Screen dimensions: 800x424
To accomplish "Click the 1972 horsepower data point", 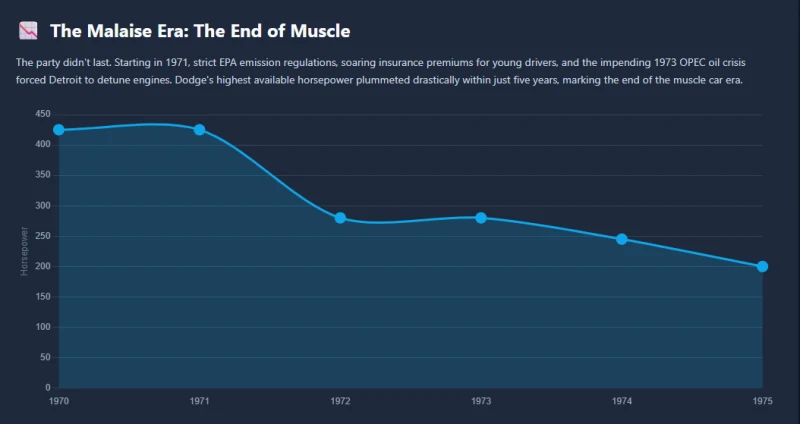I will pyautogui.click(x=340, y=218).
